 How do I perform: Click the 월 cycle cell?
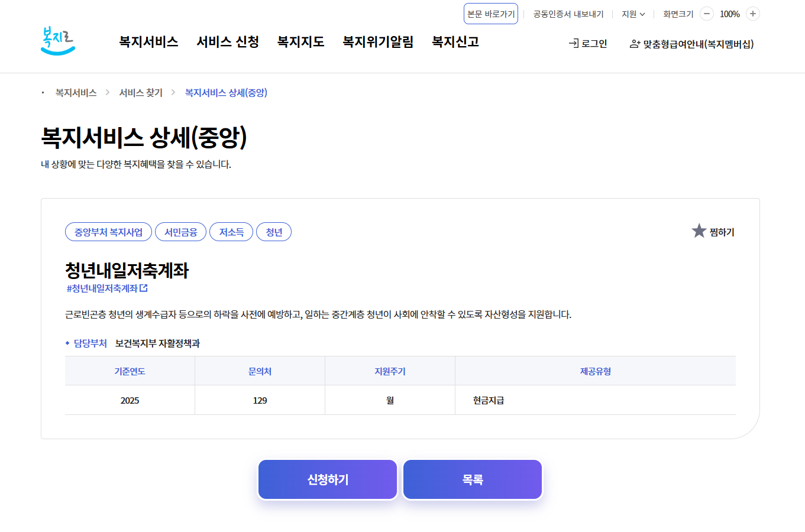[390, 400]
